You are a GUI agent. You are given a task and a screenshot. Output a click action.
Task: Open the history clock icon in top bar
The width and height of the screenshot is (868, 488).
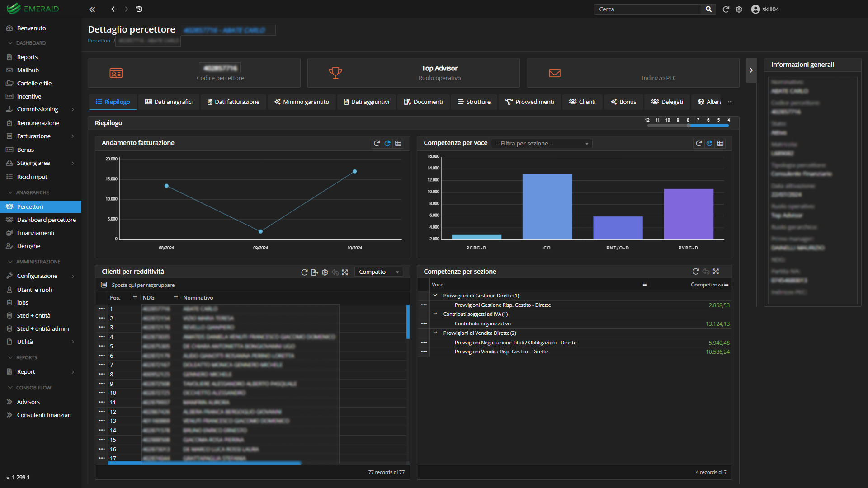tap(139, 9)
